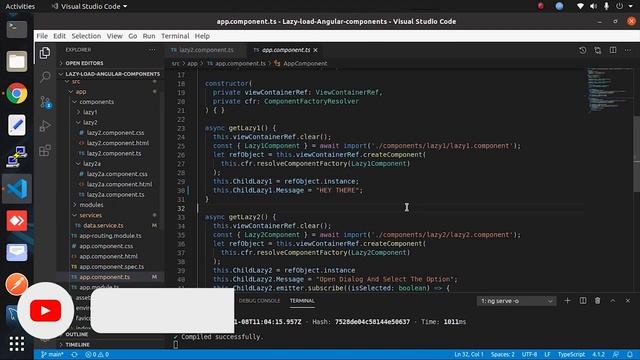Open data.service.ts file
Screen dimensions: 640x360
click(x=103, y=225)
